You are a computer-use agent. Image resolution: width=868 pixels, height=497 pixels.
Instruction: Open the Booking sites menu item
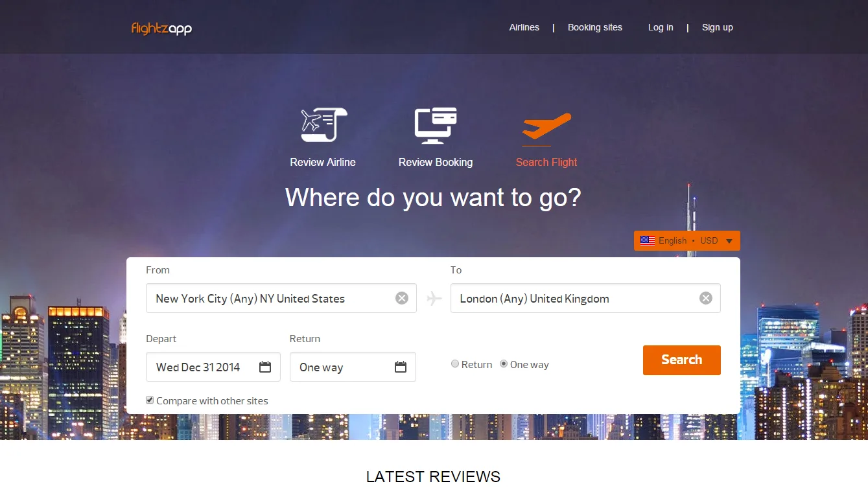coord(595,27)
